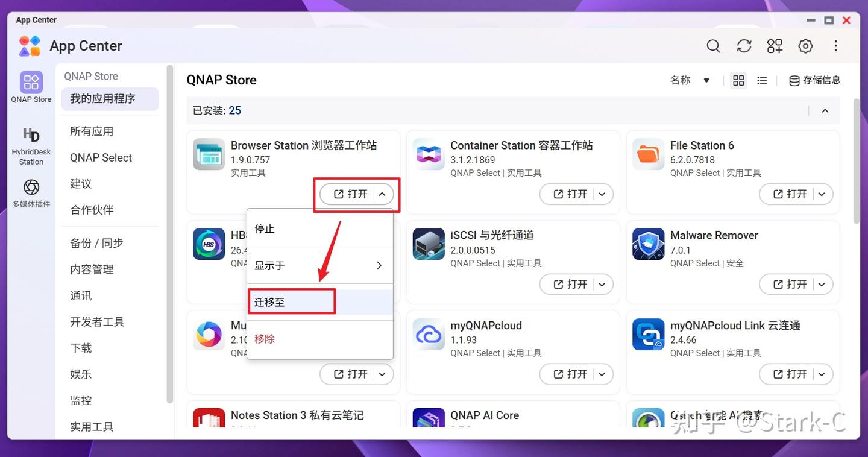Select 我的应用程序 in the sidebar
868x457 pixels.
coord(110,99)
